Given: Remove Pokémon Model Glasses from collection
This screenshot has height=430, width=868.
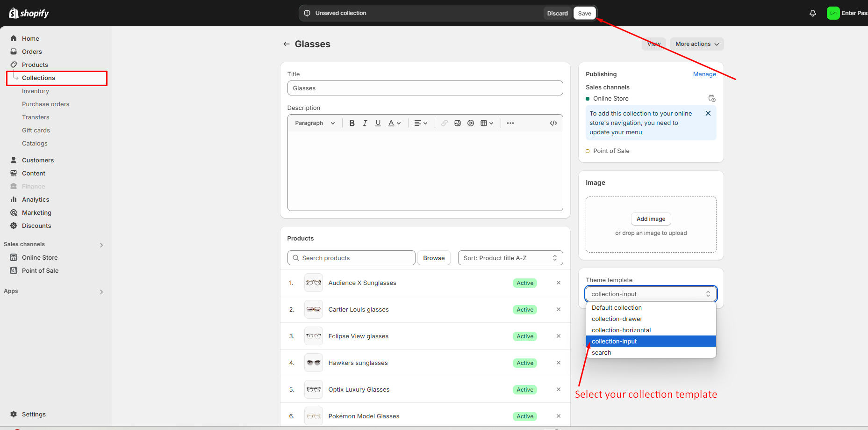Looking at the screenshot, I should point(559,416).
